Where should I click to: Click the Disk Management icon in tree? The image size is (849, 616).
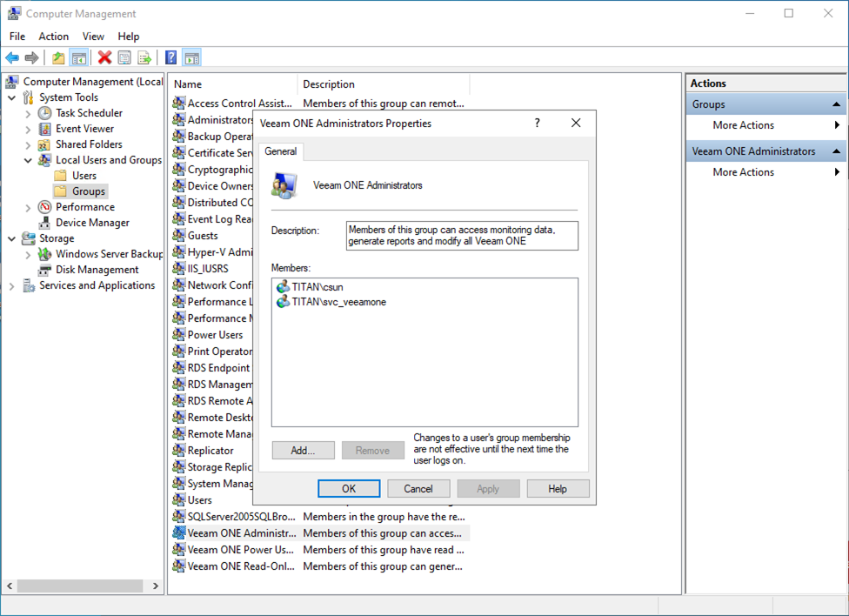45,270
